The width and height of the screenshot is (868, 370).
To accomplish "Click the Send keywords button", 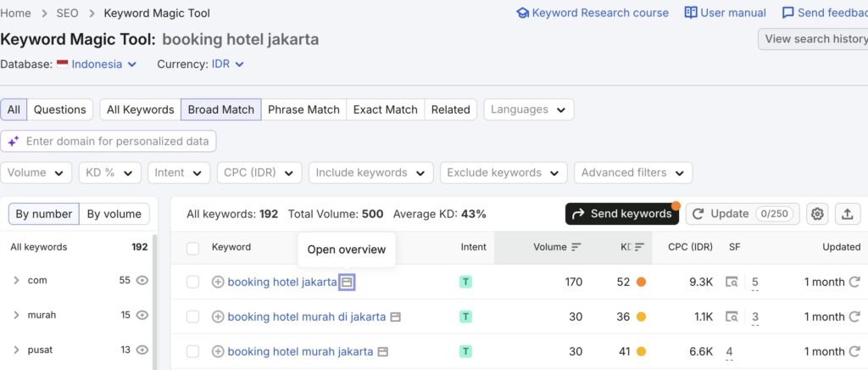I will [x=622, y=214].
